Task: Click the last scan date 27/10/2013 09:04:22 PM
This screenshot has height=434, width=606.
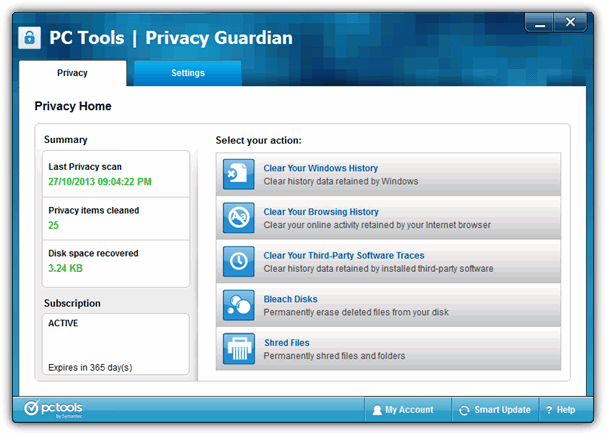Action: coord(100,182)
